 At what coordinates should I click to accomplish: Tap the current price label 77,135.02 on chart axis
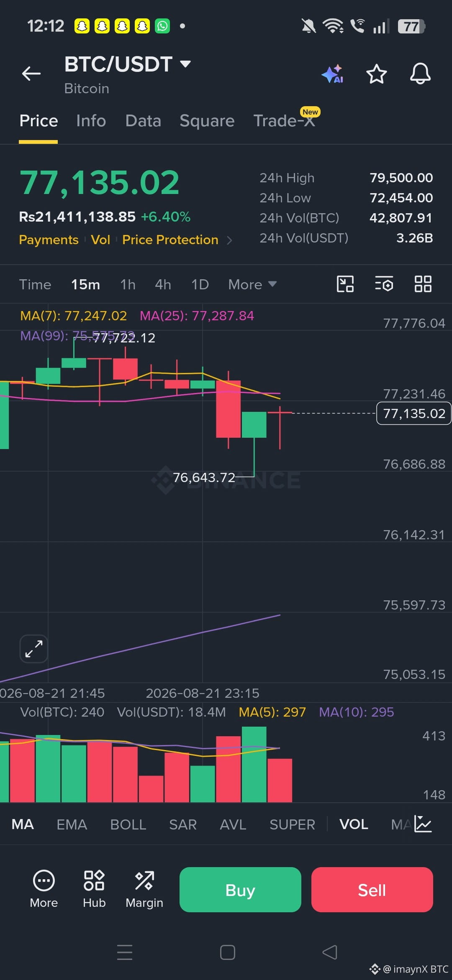click(x=414, y=413)
